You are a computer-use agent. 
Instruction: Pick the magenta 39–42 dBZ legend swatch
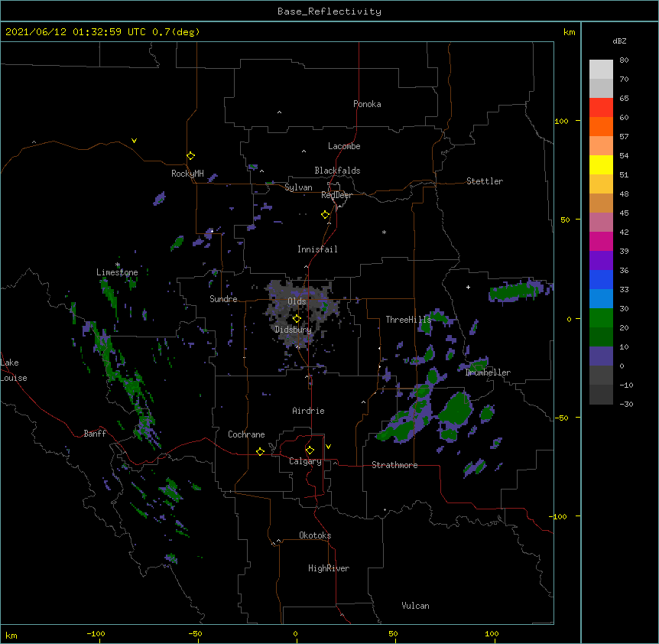601,241
